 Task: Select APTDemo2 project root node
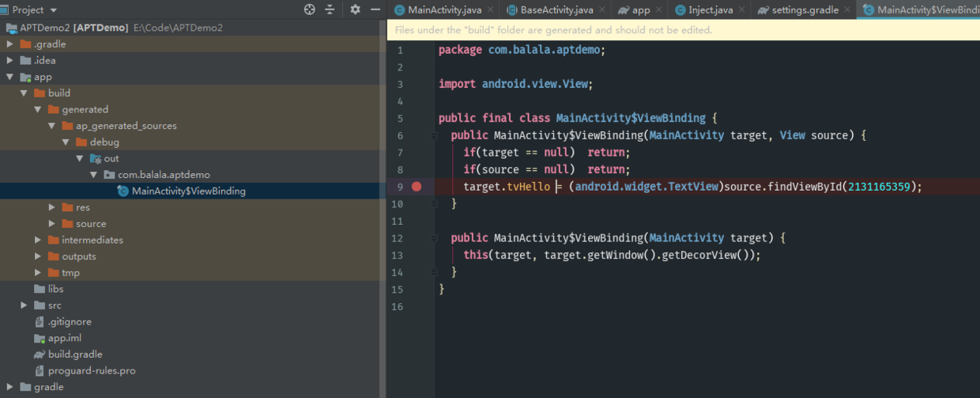pos(193,28)
